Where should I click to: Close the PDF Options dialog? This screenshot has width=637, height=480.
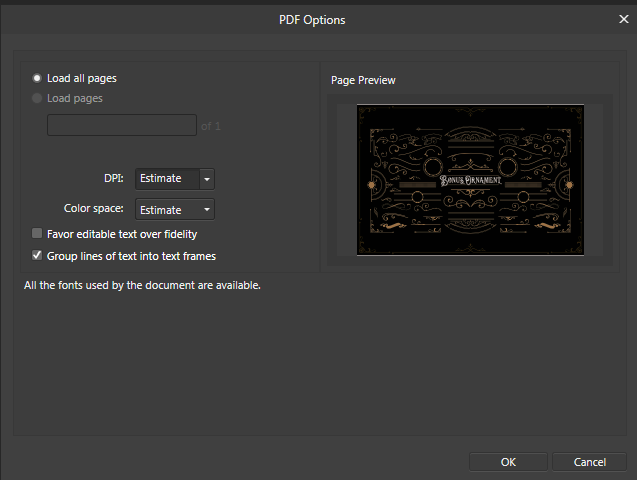click(x=624, y=19)
